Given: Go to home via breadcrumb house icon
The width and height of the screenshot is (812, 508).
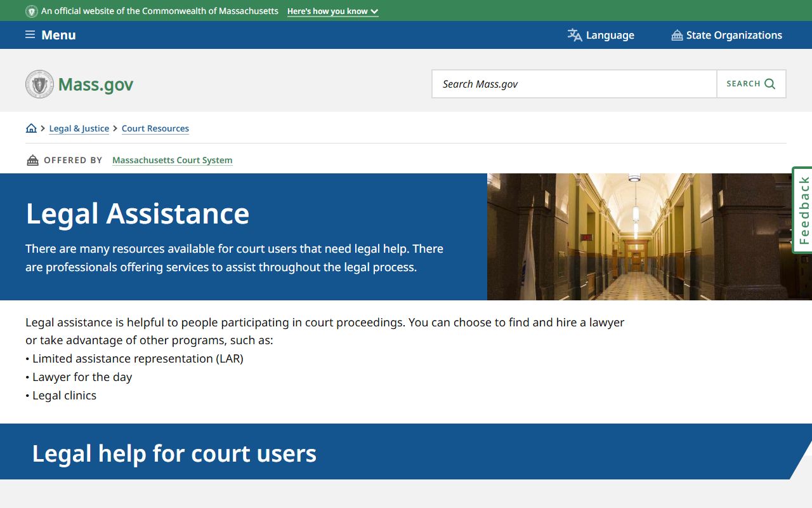Looking at the screenshot, I should click(x=31, y=128).
